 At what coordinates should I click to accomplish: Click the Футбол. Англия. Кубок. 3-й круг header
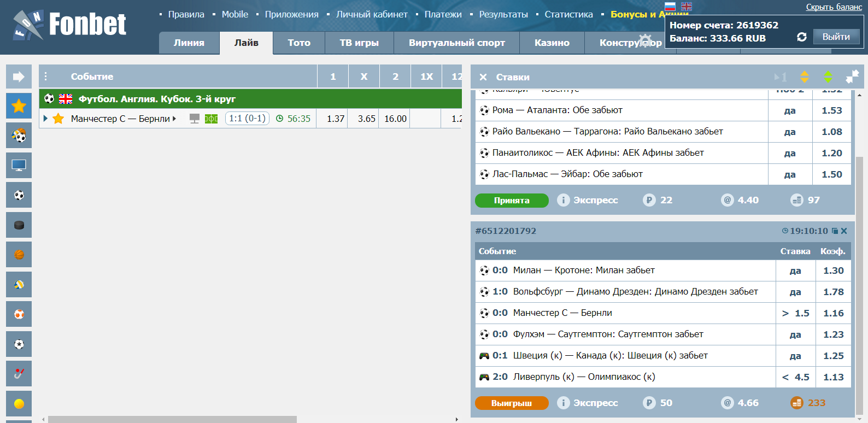[250, 99]
